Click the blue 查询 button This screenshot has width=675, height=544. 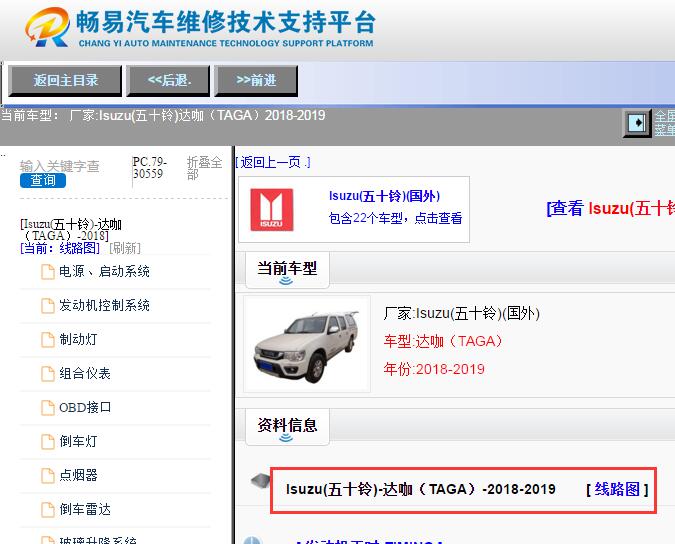pyautogui.click(x=43, y=180)
